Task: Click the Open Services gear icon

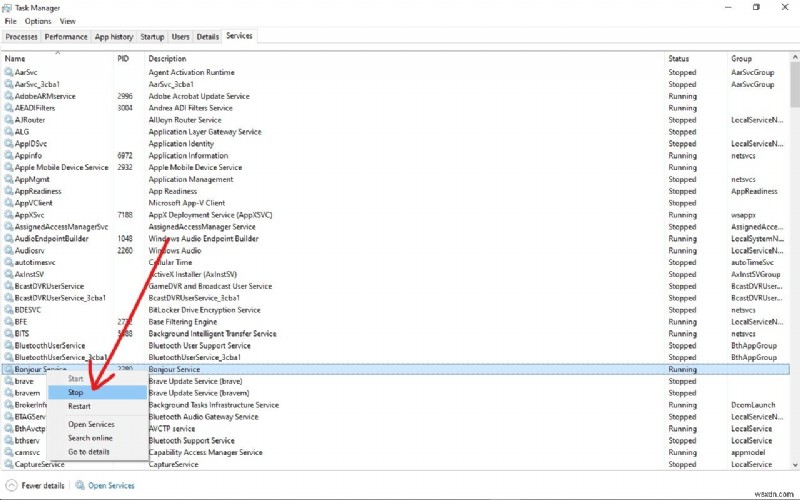Action: tap(80, 485)
